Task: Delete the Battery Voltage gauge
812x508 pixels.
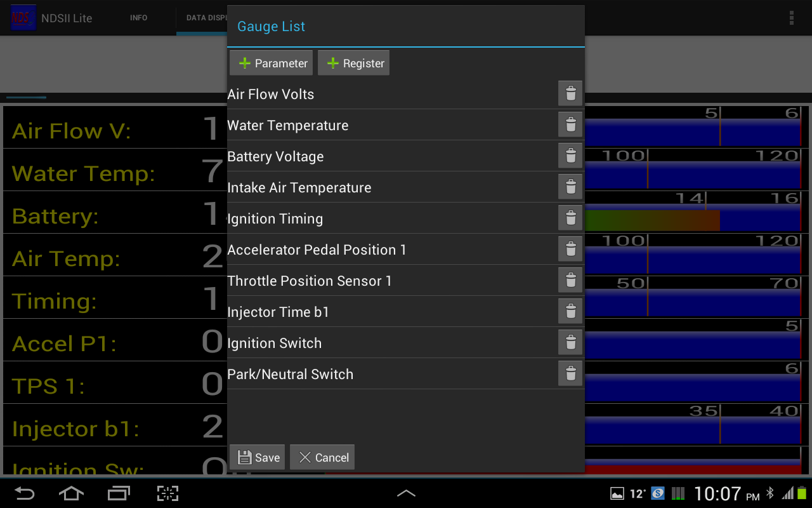Action: point(570,156)
